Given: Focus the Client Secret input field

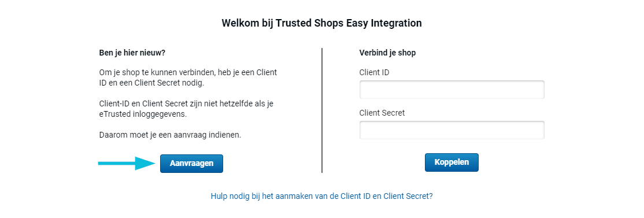Looking at the screenshot, I should [452, 130].
